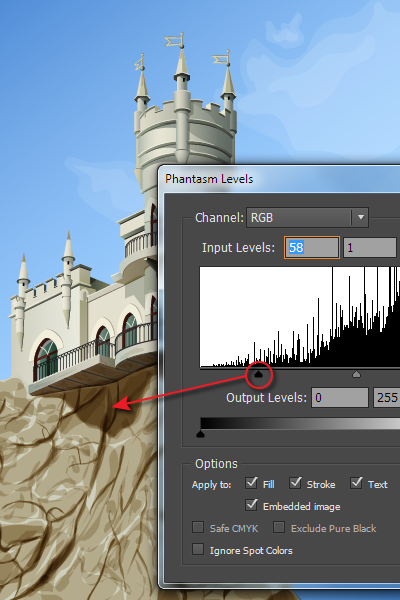Uncheck the Stroke checkbox
The height and width of the screenshot is (600, 400).
pos(295,483)
